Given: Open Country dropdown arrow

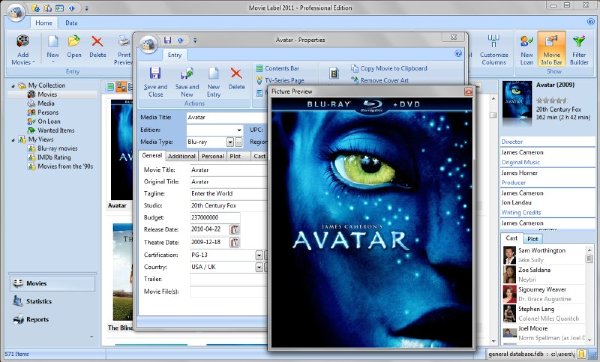Looking at the screenshot, I should pos(259,267).
